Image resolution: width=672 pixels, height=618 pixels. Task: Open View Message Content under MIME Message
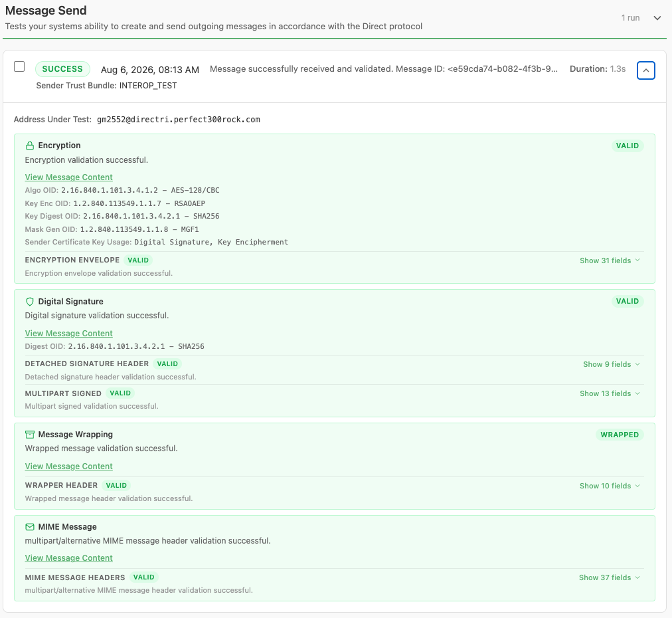click(x=68, y=558)
